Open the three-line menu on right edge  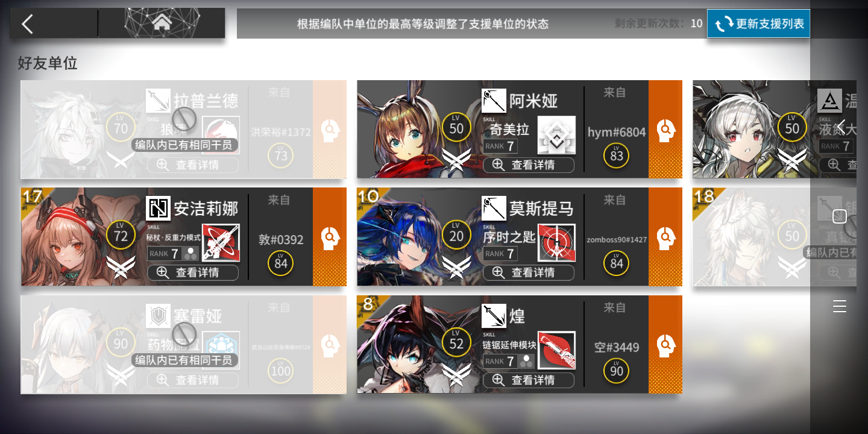pyautogui.click(x=840, y=306)
